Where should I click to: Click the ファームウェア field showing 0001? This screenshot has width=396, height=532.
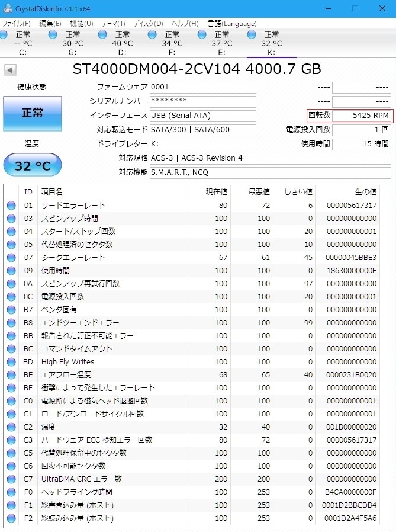click(203, 87)
